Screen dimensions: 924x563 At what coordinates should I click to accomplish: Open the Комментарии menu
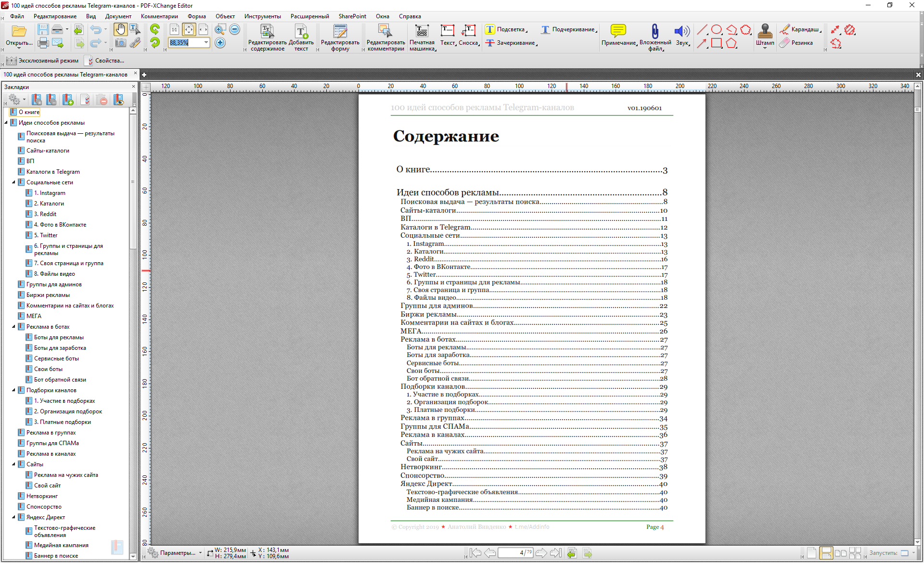point(159,16)
